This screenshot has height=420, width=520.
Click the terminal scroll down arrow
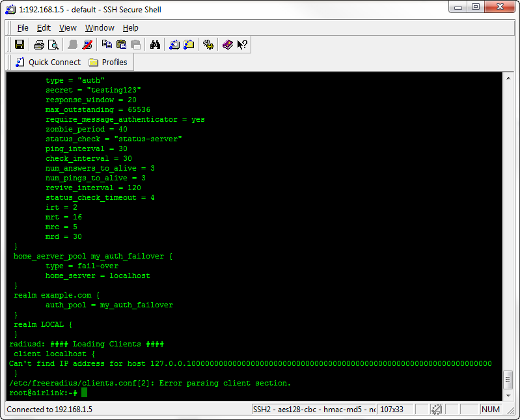[x=508, y=395]
